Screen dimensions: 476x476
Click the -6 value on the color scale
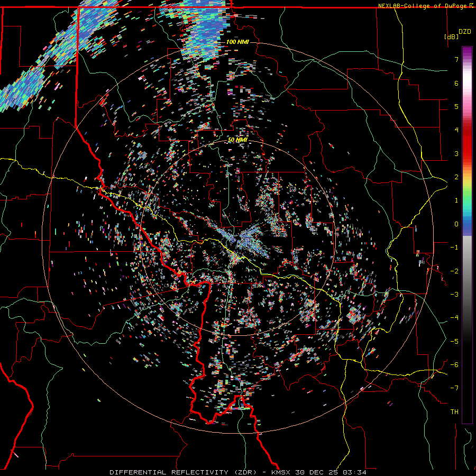454,365
